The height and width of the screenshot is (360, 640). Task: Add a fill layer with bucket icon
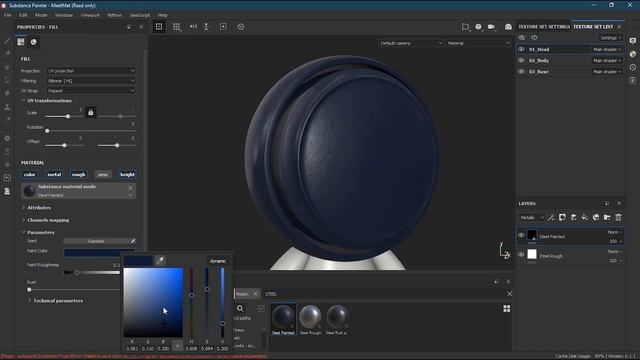[x=585, y=218]
